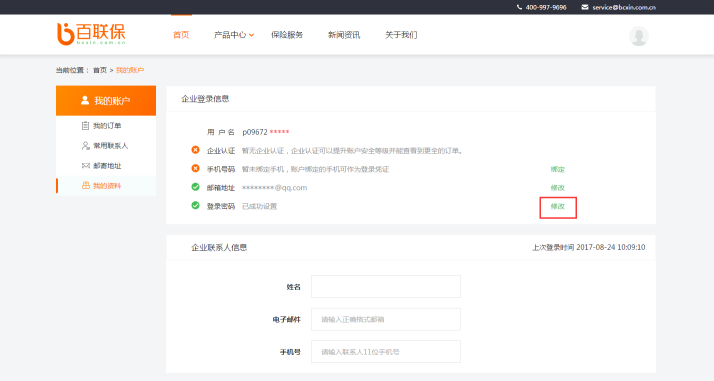Click the green check icon beside 登录密码
The image size is (714, 381).
pos(195,205)
